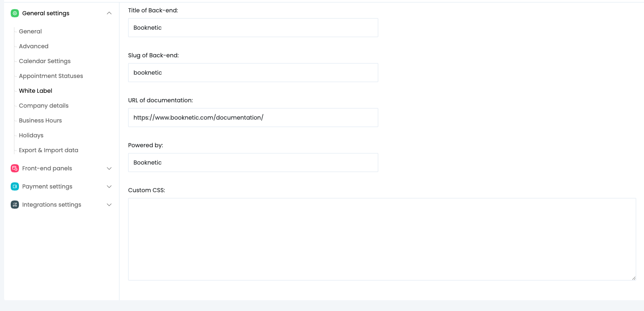Click the URL of documentation field
The width and height of the screenshot is (644, 311).
[x=253, y=118]
